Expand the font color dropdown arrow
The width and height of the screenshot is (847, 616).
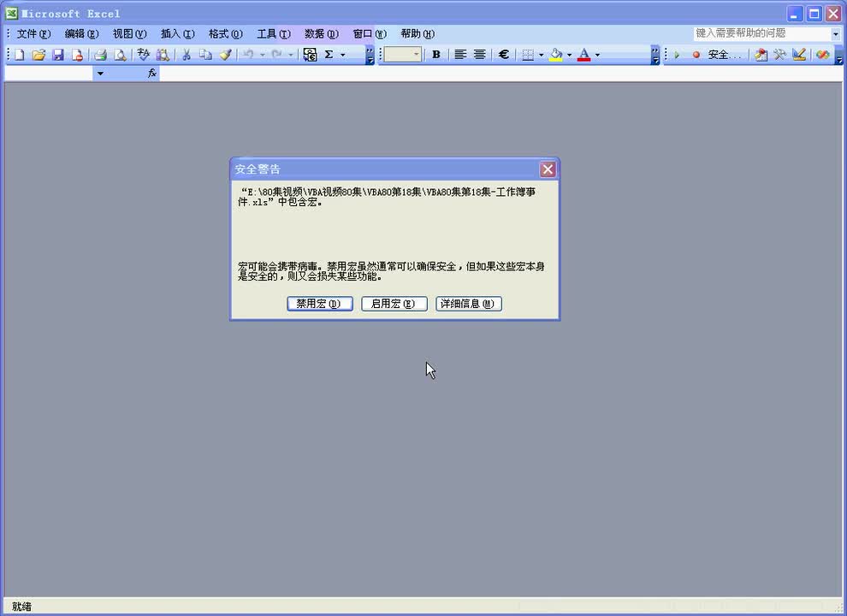[x=597, y=55]
